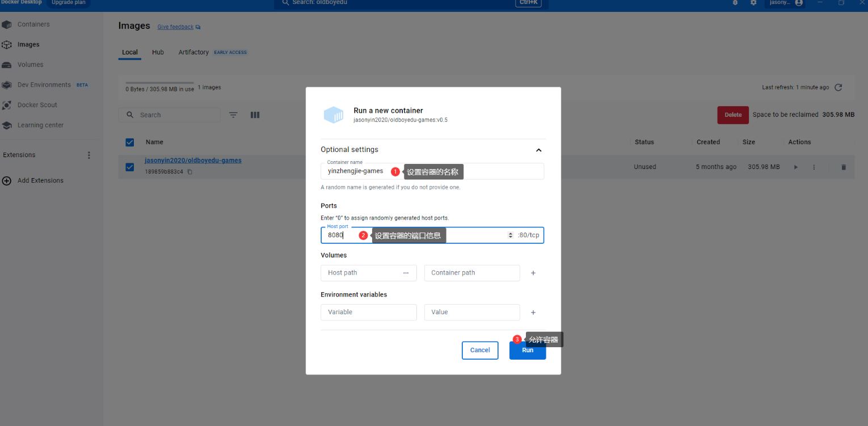This screenshot has width=868, height=426.
Task: Click the Docker Scout icon
Action: (x=7, y=105)
